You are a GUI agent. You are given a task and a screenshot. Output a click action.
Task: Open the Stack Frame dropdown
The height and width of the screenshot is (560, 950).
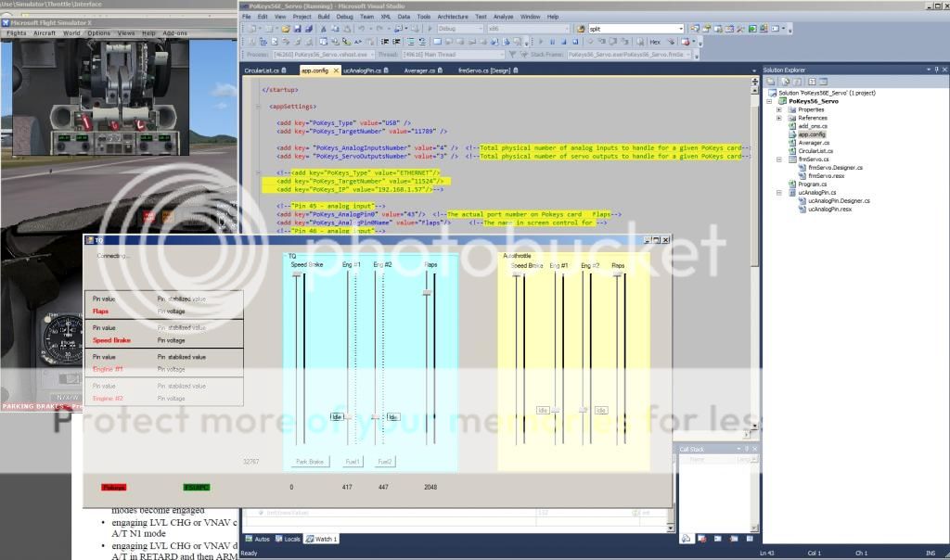[x=688, y=55]
